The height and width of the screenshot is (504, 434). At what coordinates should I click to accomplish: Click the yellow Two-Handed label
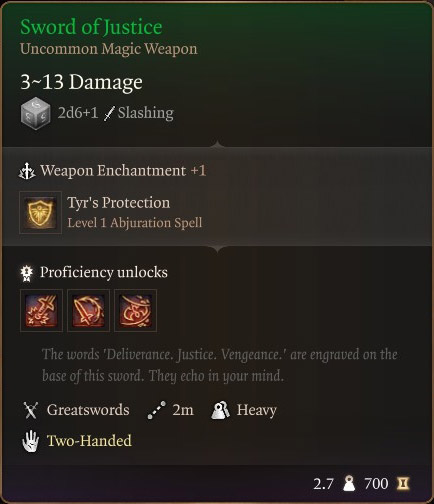point(89,441)
